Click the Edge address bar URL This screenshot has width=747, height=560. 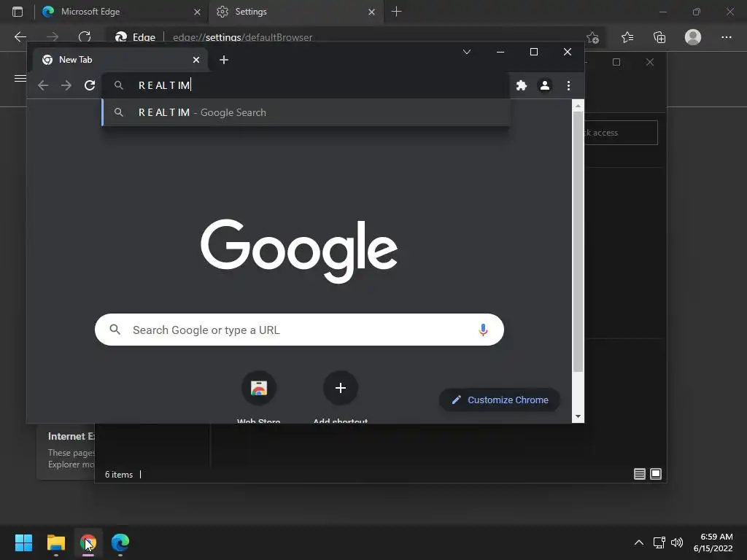pos(242,37)
